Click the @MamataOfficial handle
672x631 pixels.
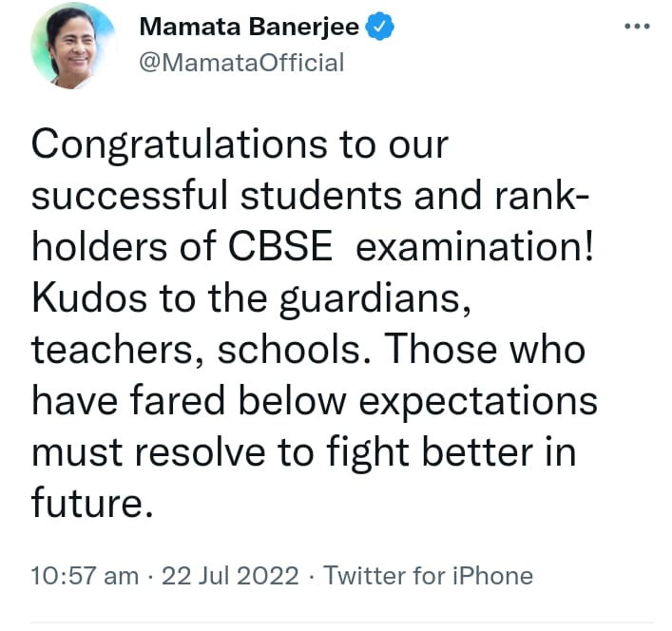241,63
